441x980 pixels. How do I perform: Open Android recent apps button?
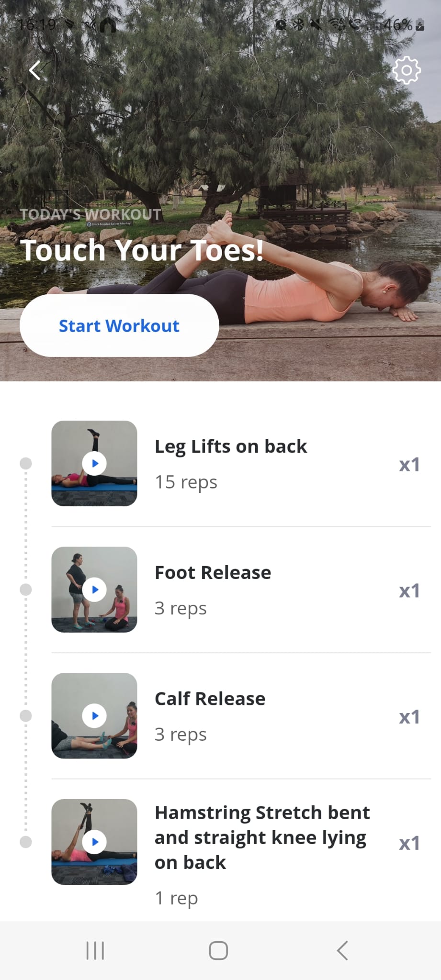95,950
